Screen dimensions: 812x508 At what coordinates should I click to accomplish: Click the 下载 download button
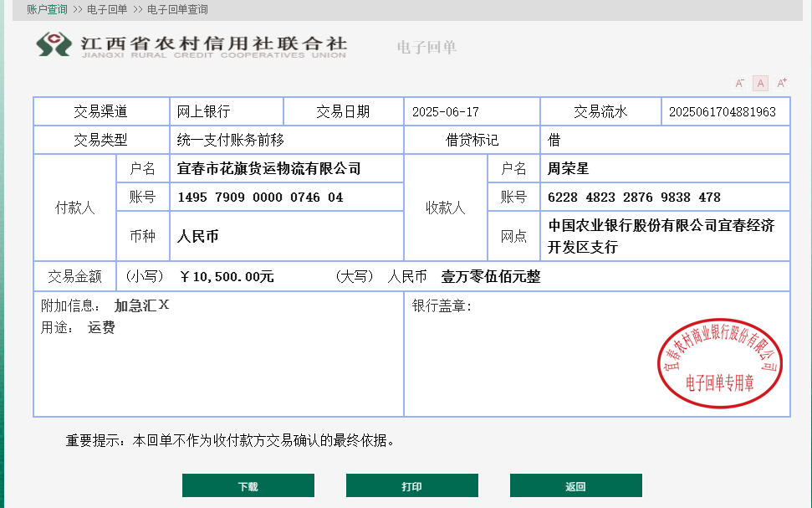(248, 485)
